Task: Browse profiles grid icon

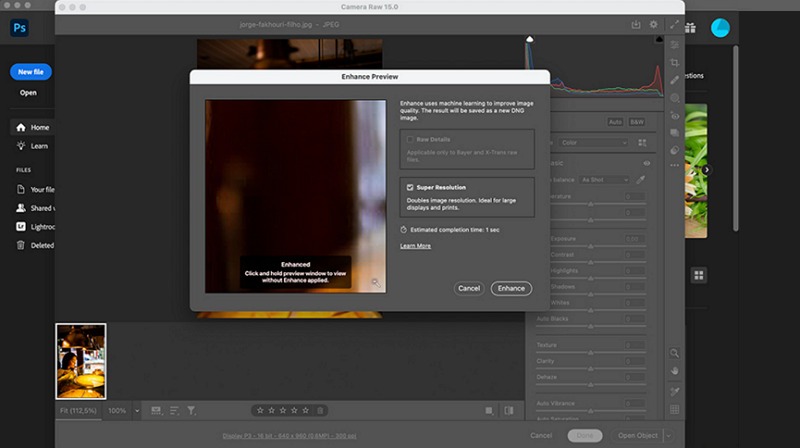Action: click(x=642, y=143)
